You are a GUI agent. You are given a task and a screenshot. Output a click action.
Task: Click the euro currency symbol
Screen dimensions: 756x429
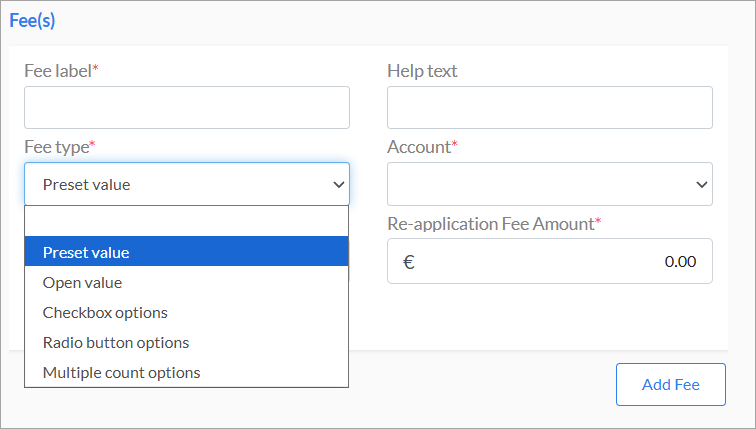408,262
